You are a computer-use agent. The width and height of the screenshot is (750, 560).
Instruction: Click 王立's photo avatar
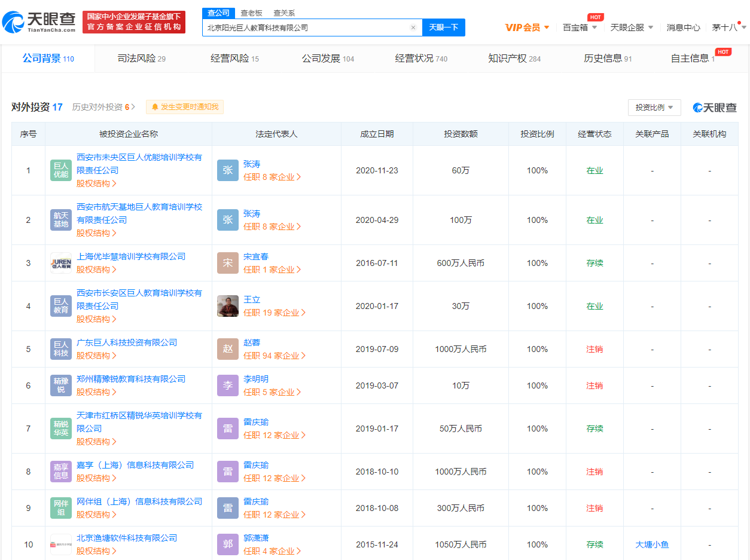tap(228, 306)
